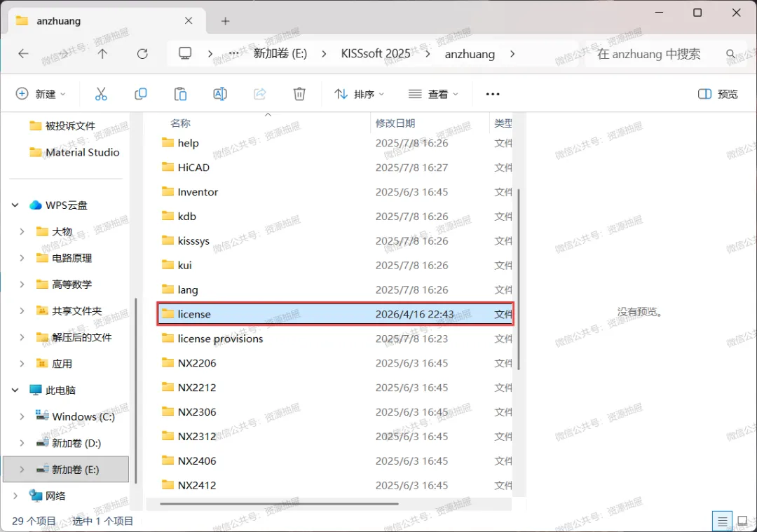Click the WPS云盘 cloud icon

point(35,205)
